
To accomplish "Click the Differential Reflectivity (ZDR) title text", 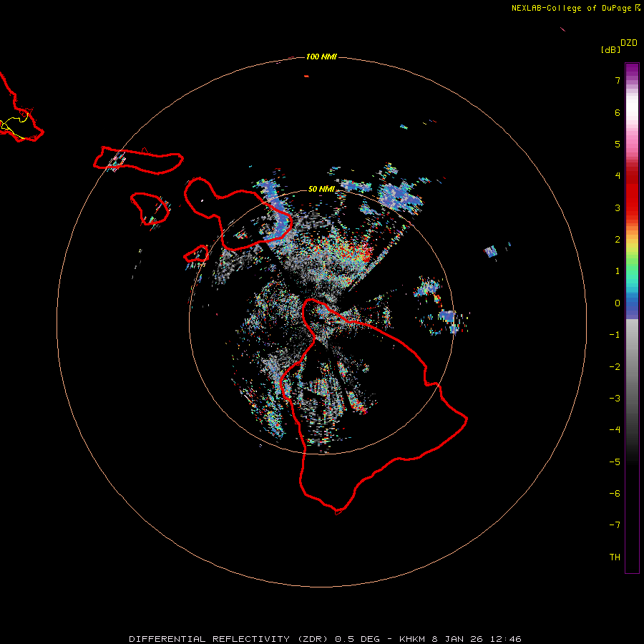I will click(228, 639).
